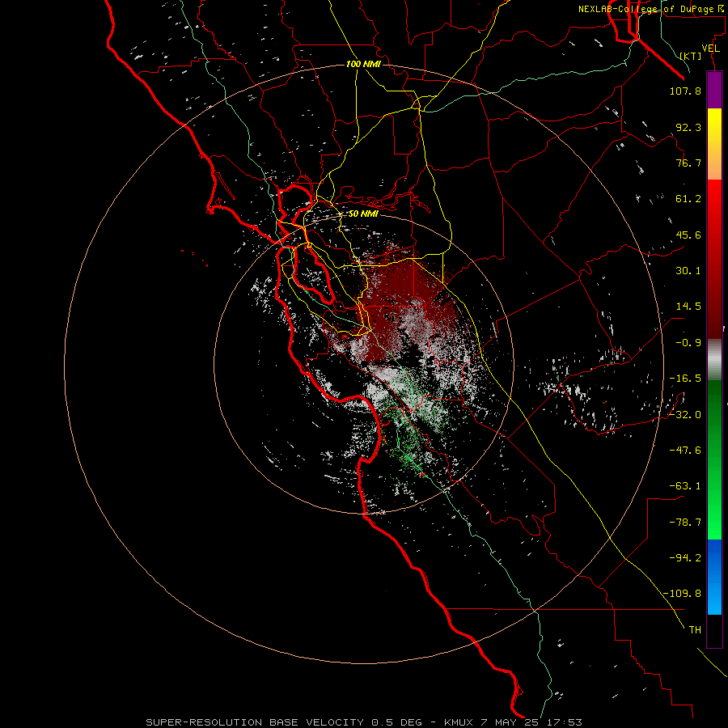
Task: Click the 76.7 velocity scale value
Action: coord(688,163)
